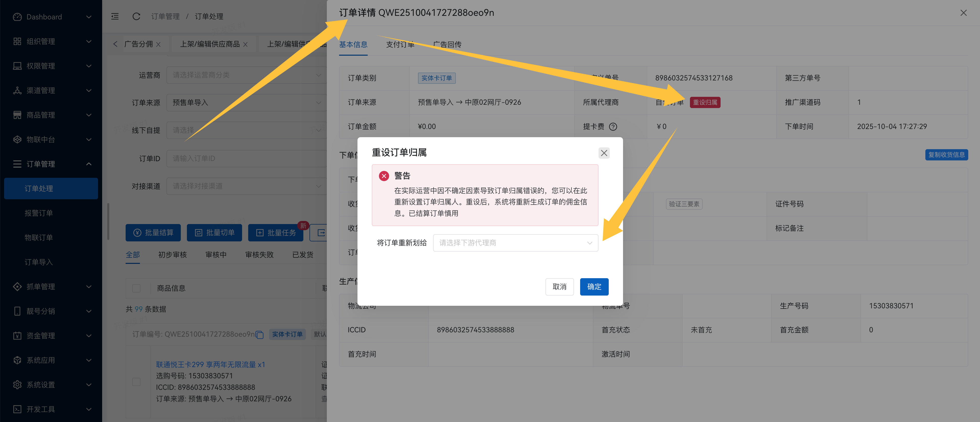Close the 广告分佣 tab
Screen dimensions: 980x422
coord(158,44)
